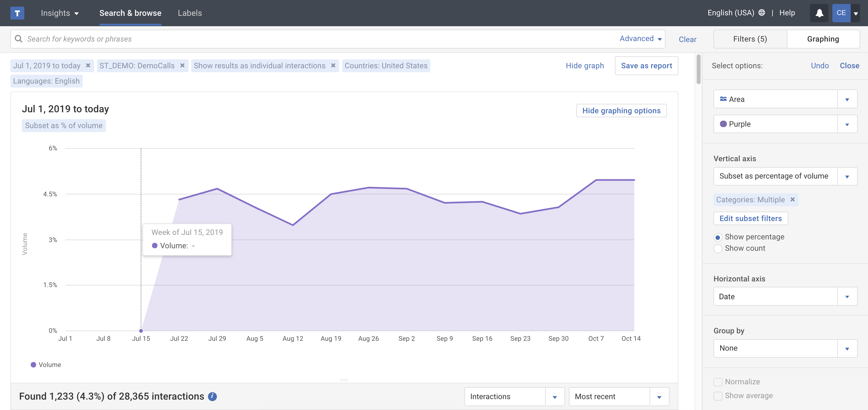Remove Categories: Multiple subset filter
This screenshot has width=868, height=410.
792,200
